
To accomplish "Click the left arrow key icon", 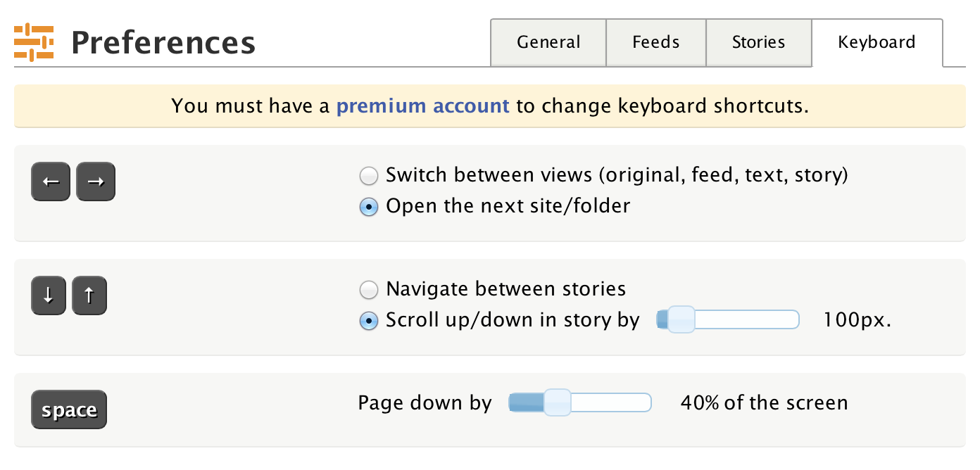I will click(x=50, y=182).
